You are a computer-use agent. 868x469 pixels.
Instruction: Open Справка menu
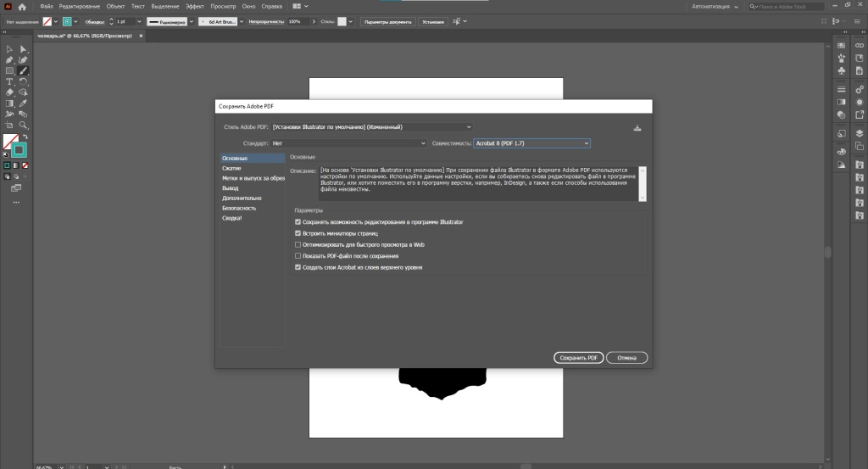pyautogui.click(x=272, y=7)
